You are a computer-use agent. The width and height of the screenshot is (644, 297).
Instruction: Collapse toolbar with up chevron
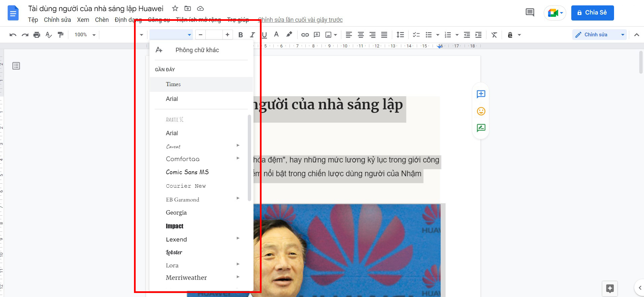[x=637, y=35]
